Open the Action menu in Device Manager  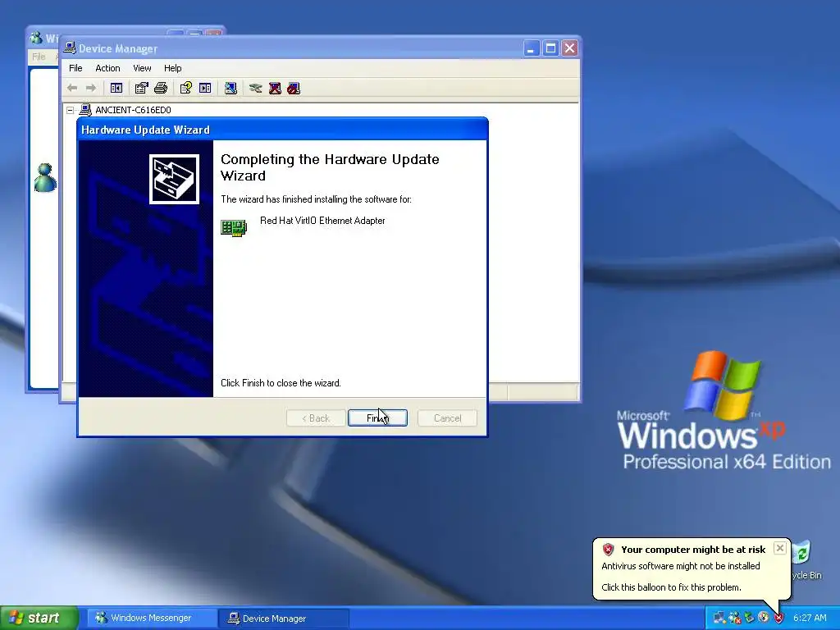pyautogui.click(x=107, y=68)
